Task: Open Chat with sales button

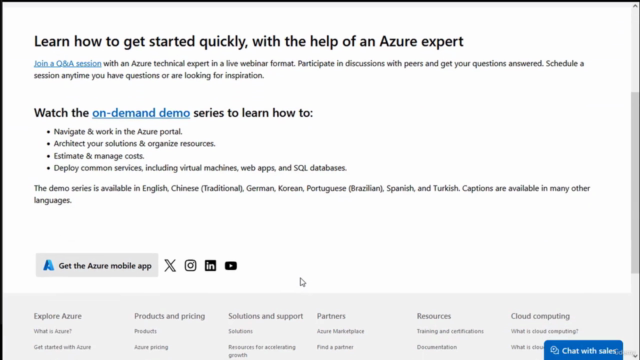Action: point(583,350)
